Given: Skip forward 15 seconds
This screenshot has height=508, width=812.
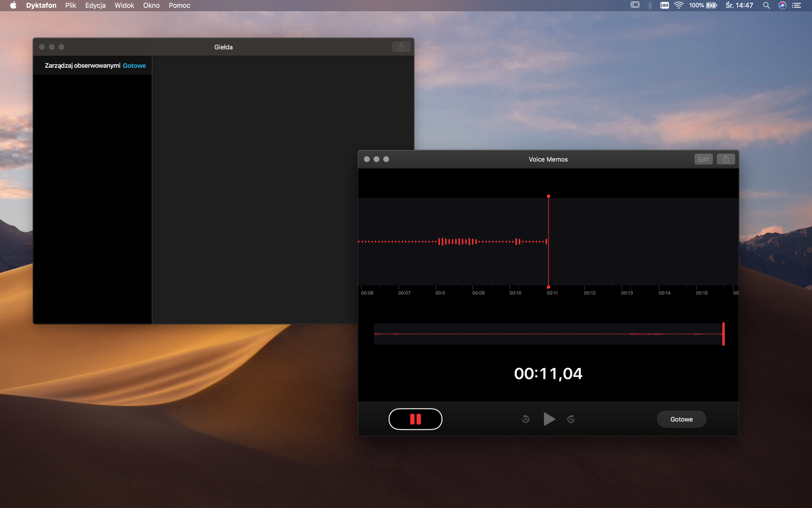Looking at the screenshot, I should coord(571,419).
